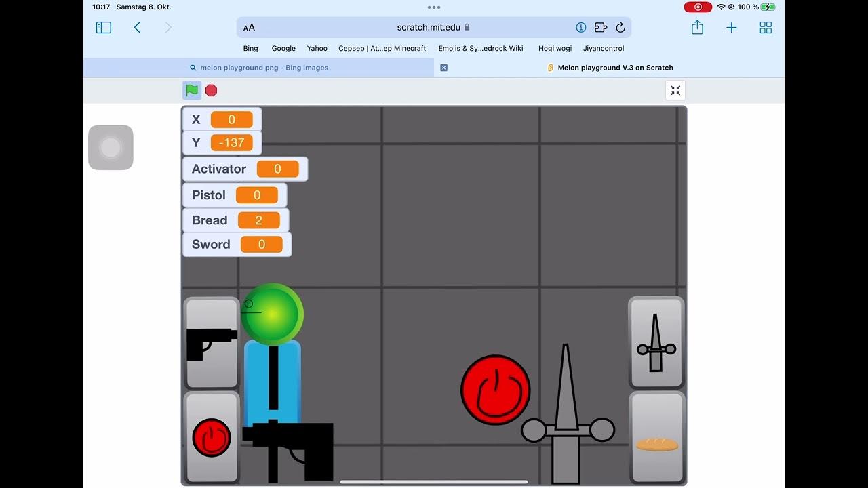Click the green flag to start project
The width and height of the screenshot is (868, 488).
(x=192, y=90)
